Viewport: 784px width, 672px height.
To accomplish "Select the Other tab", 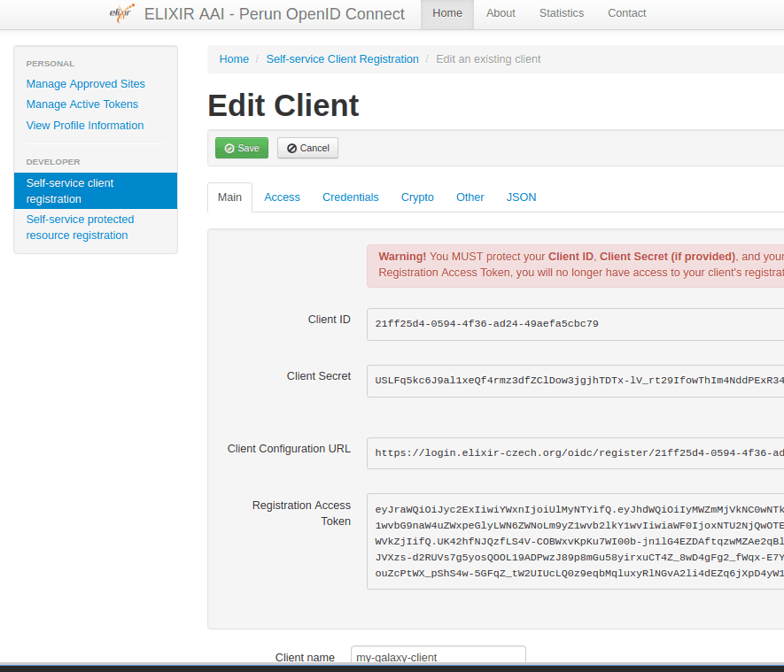I will click(470, 197).
